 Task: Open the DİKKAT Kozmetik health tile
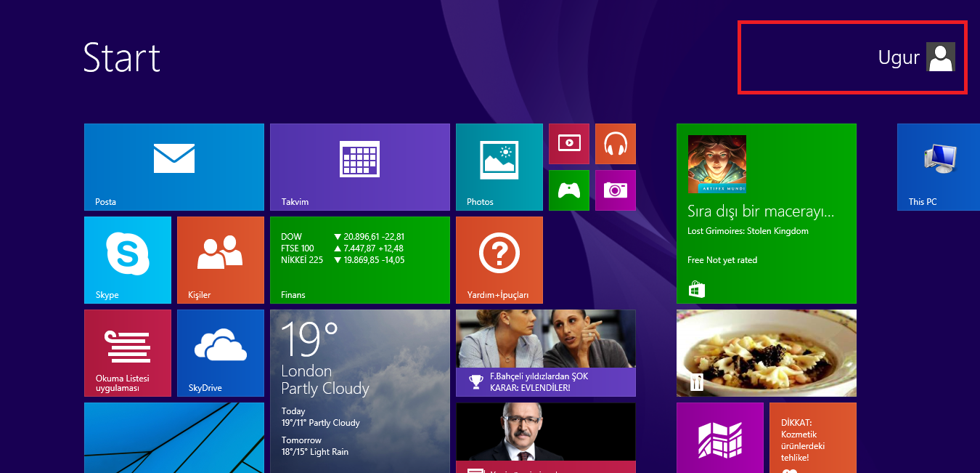point(813,437)
